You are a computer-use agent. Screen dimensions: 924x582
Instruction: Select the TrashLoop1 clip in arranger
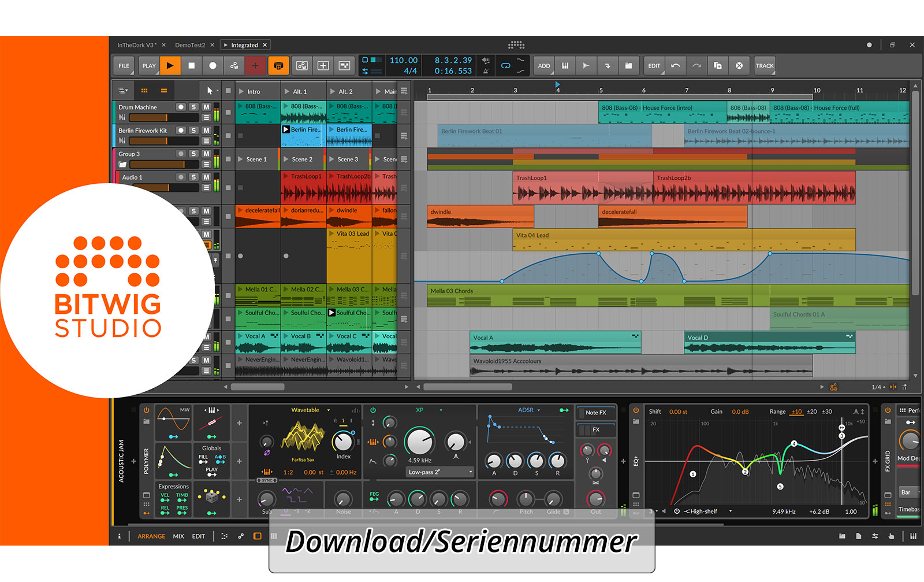tap(583, 187)
